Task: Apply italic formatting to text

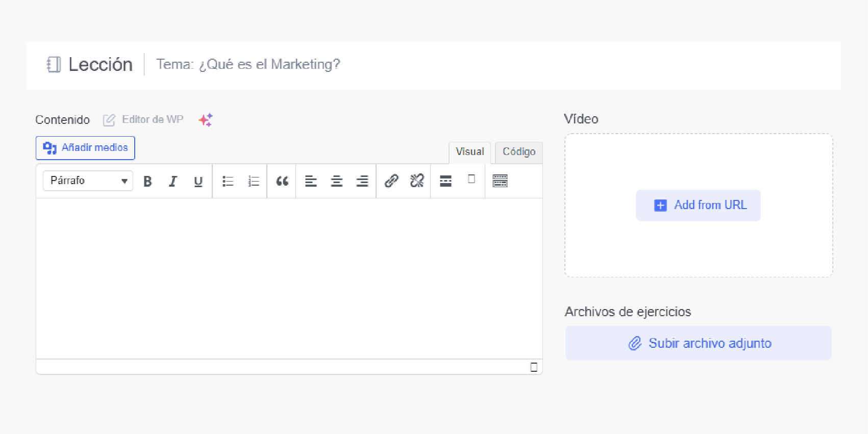Action: [173, 181]
